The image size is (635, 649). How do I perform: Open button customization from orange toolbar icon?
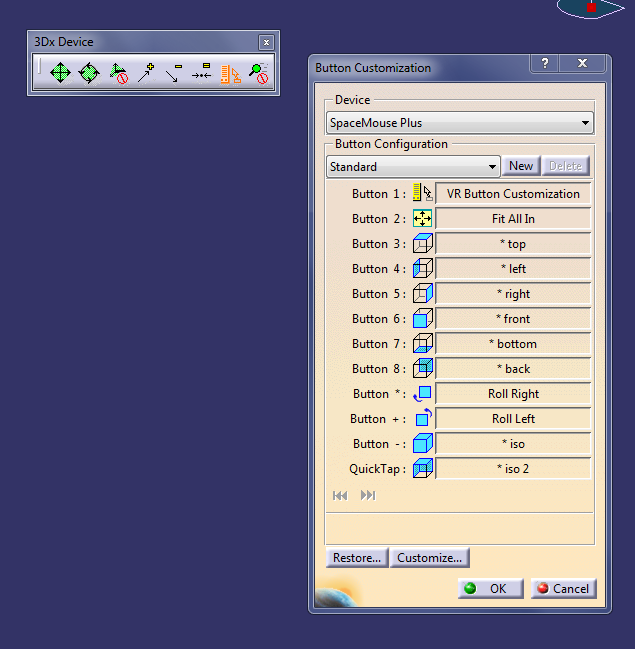pos(230,74)
